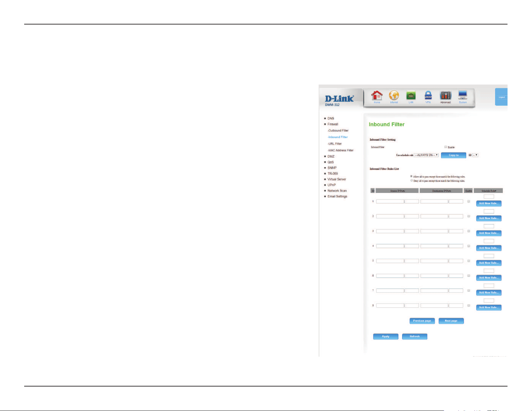This screenshot has width=532, height=411.
Task: Click the Destination IP:Ports column header
Action: click(x=442, y=191)
